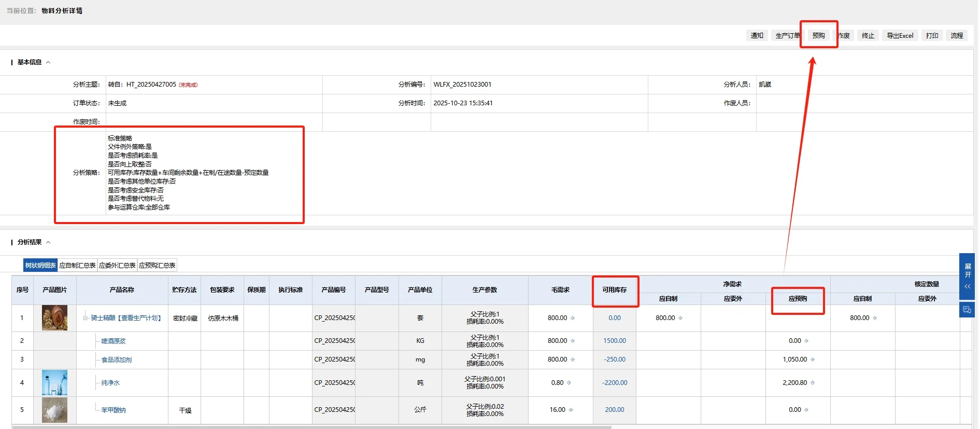Click 纯净水's 可用库存 value -2200.00
Viewport: 980px width, 429px height.
coord(615,383)
